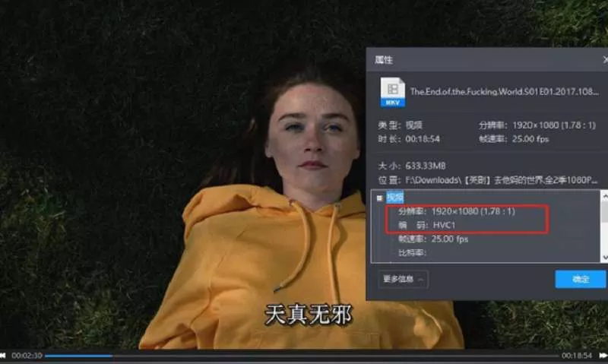
Task: Click the elapsed time 00:02:30 label
Action: click(x=27, y=356)
